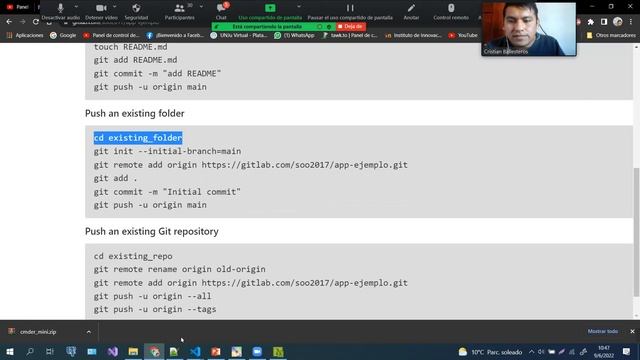Open the Google bookmark
The image size is (640, 360).
point(63,36)
